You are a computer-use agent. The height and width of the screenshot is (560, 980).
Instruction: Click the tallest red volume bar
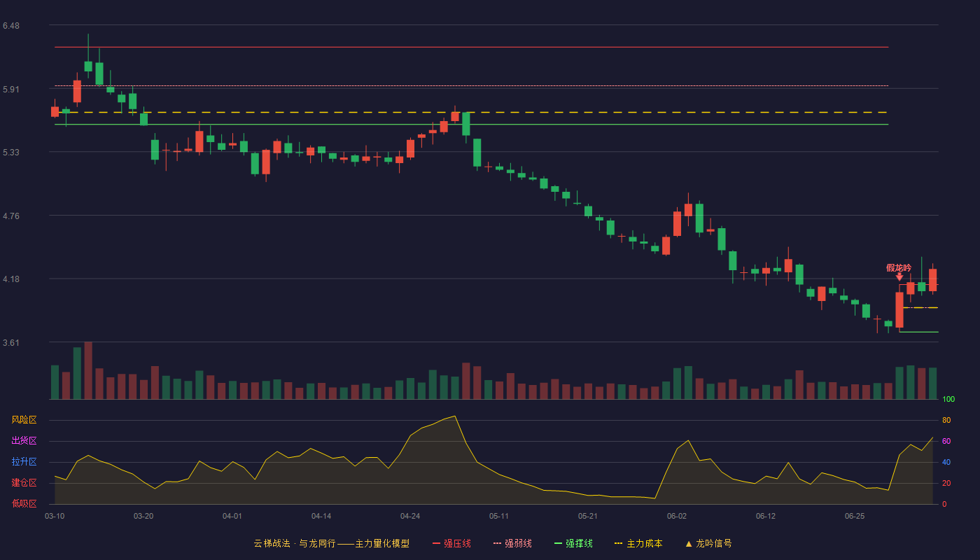click(88, 370)
